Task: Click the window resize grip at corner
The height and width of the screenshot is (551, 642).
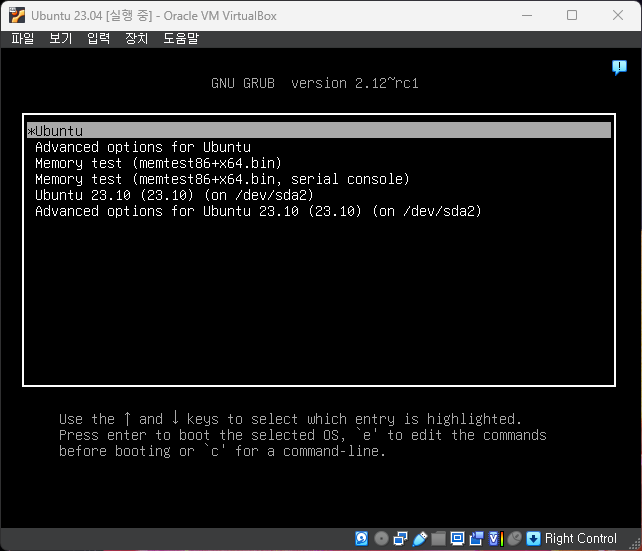Action: (x=635, y=544)
